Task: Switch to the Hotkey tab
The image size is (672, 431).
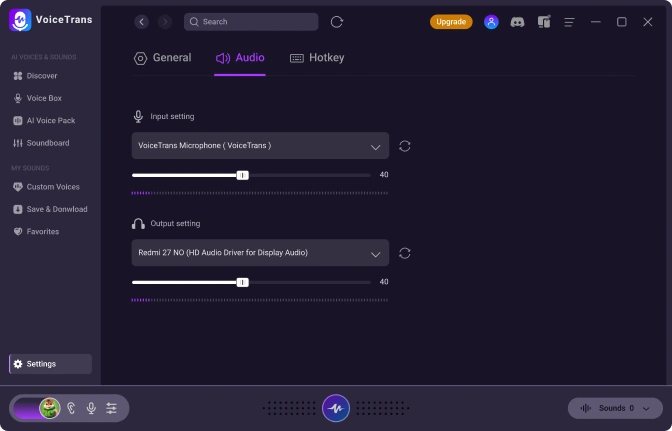Action: 317,58
